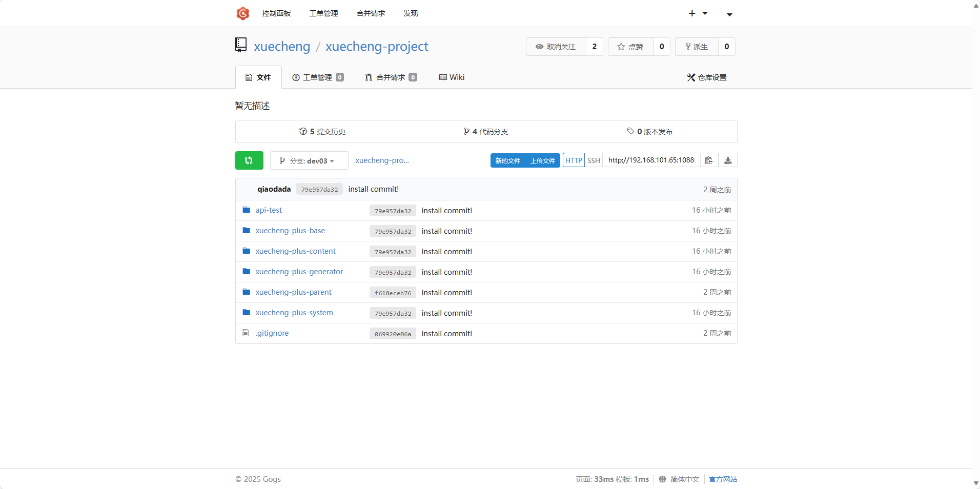
Task: Copy clone URL with clipboard icon
Action: point(709,160)
